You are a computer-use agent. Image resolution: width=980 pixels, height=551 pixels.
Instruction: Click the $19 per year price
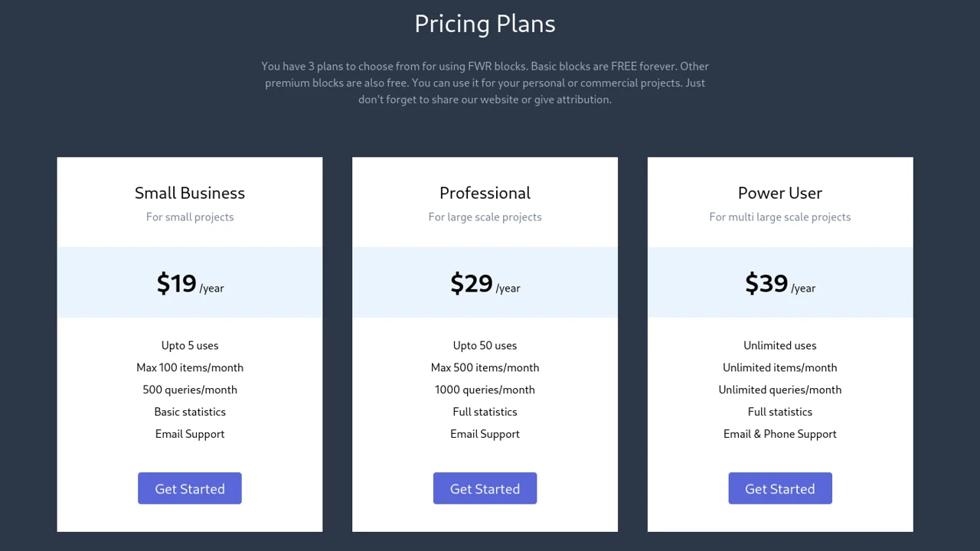[190, 283]
